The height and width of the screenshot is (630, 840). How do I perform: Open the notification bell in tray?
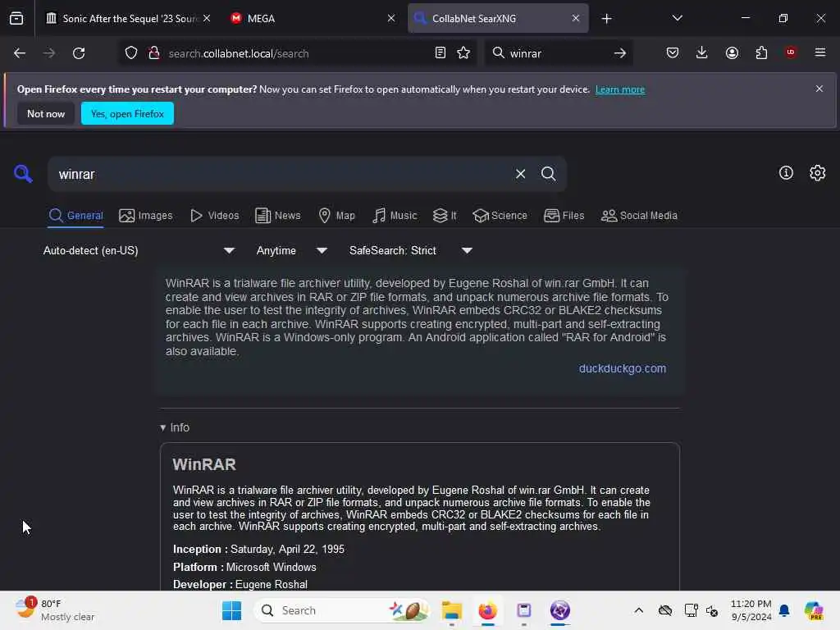click(784, 610)
